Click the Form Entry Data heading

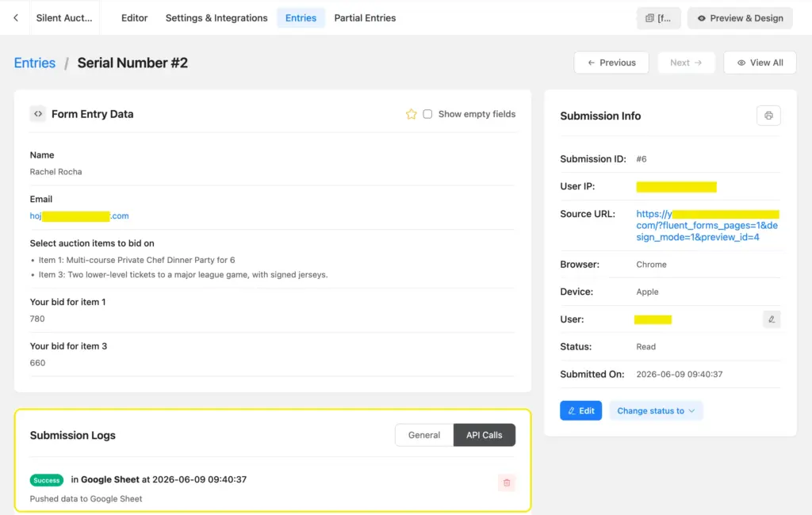(92, 114)
